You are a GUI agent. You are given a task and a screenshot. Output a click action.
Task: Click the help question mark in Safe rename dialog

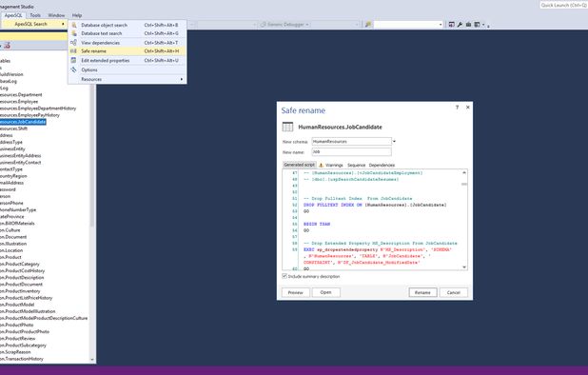[457, 108]
